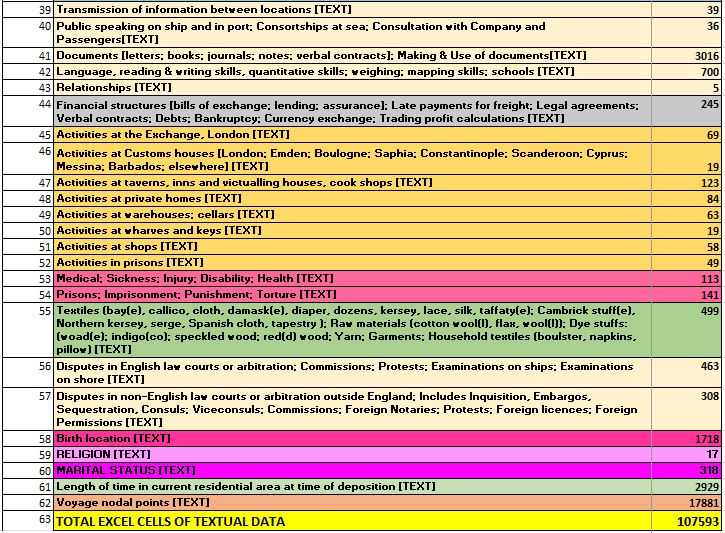Image resolution: width=725 pixels, height=533 pixels.
Task: Click the 'RELIGION [TEXT]' cell
Action: (x=350, y=454)
